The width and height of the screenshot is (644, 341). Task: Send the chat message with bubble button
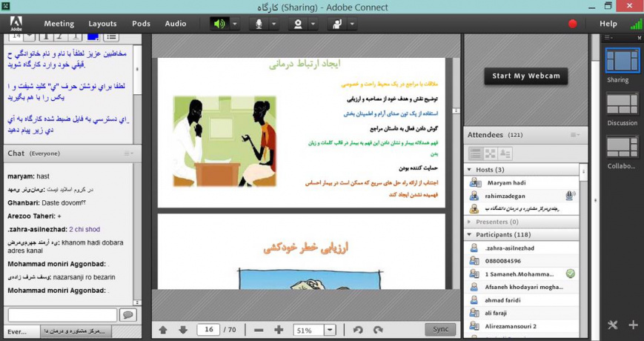coord(128,315)
